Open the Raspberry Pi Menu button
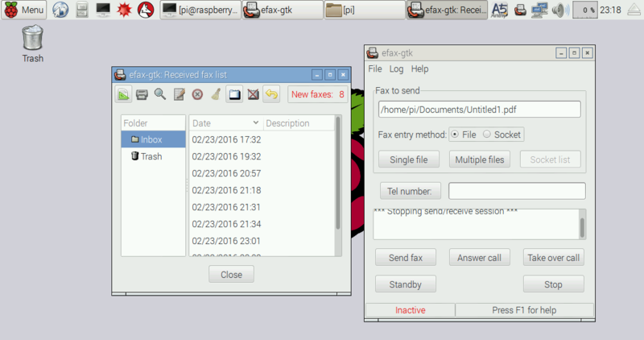Image resolution: width=644 pixels, height=340 pixels. click(24, 10)
